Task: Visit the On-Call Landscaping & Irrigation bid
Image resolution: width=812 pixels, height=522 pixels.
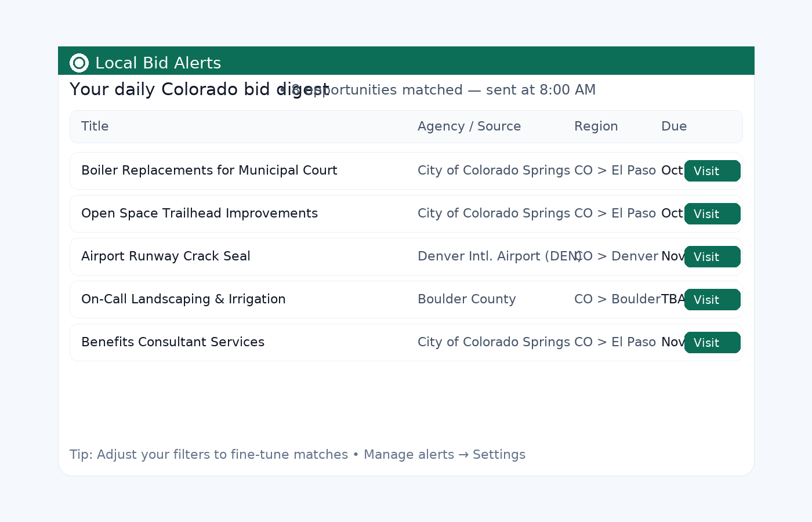Action: point(712,300)
